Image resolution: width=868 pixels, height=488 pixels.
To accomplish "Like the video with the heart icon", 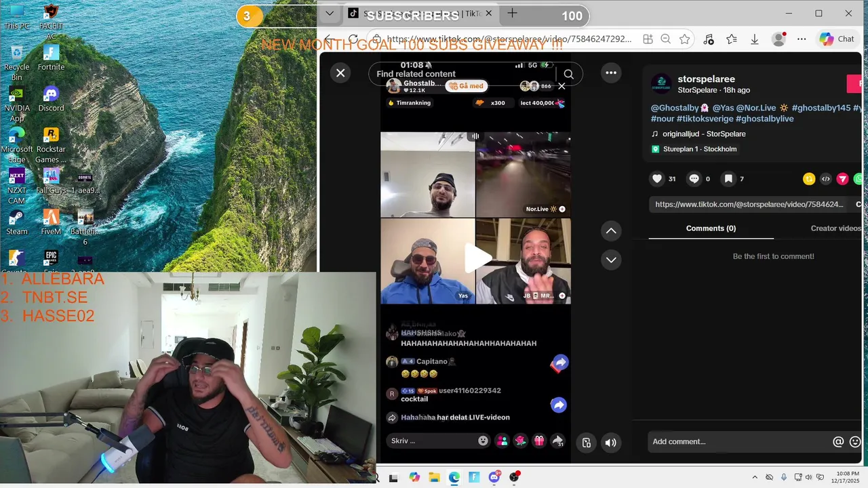I will click(x=656, y=179).
